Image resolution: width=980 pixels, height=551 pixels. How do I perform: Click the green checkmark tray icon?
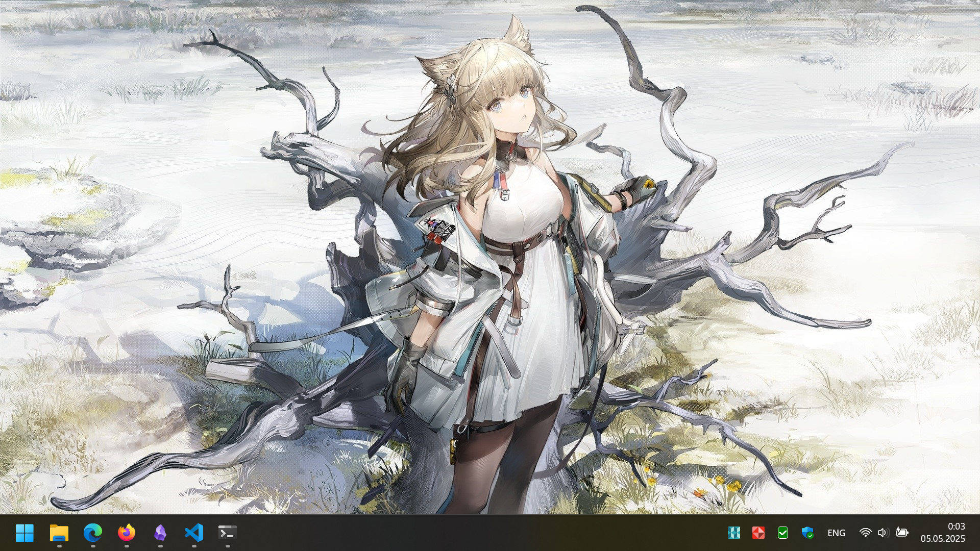pos(782,533)
